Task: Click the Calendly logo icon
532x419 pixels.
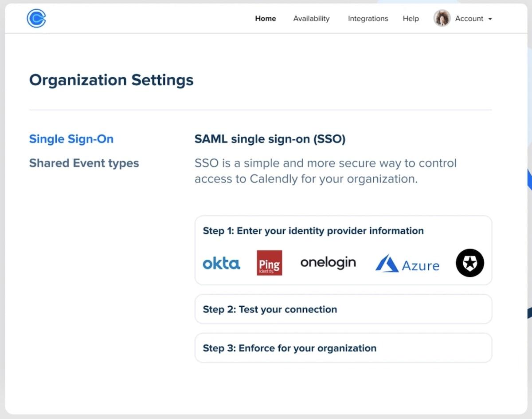Action: pos(36,19)
